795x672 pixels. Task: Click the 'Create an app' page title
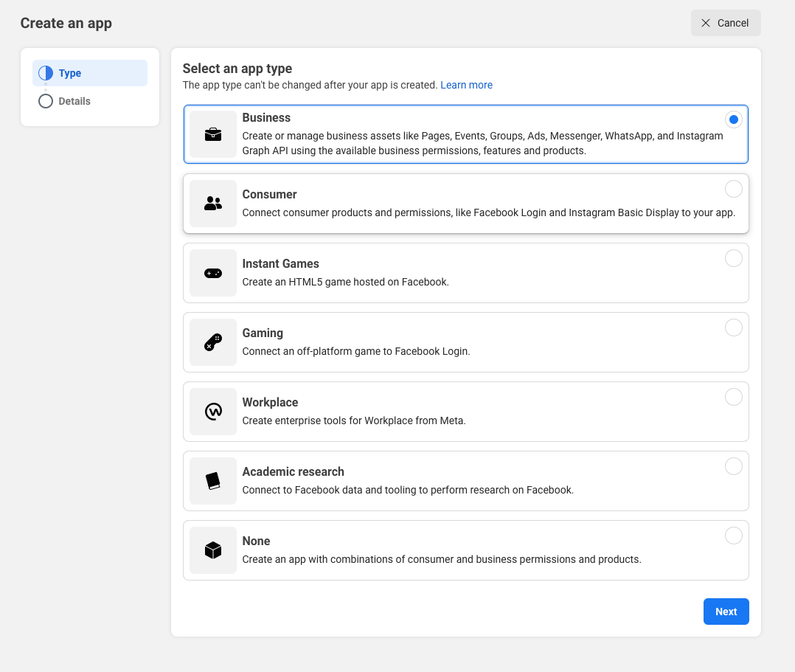tap(66, 24)
